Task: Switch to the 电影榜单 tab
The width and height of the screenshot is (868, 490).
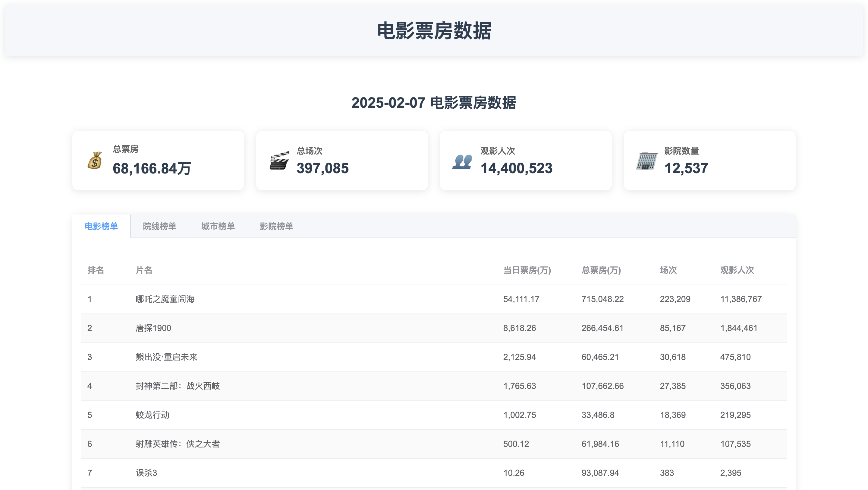Action: (101, 226)
